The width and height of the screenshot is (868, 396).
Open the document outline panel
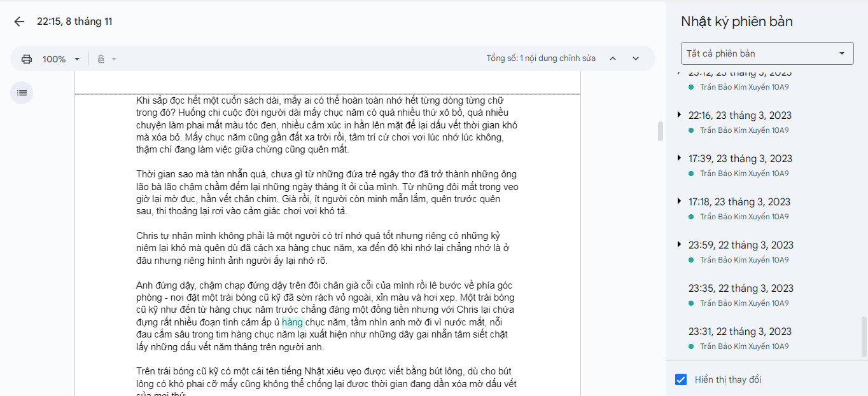(x=22, y=93)
